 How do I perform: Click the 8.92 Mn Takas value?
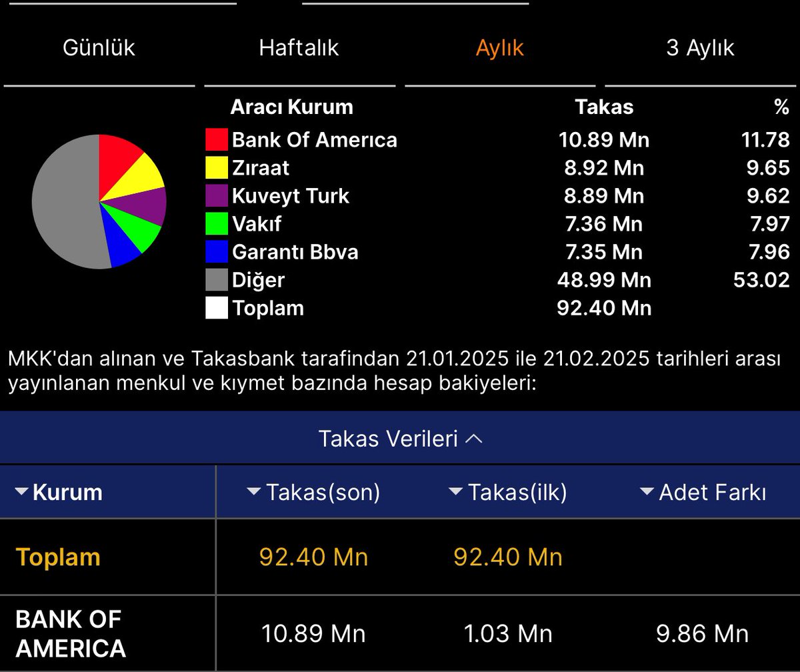point(604,168)
